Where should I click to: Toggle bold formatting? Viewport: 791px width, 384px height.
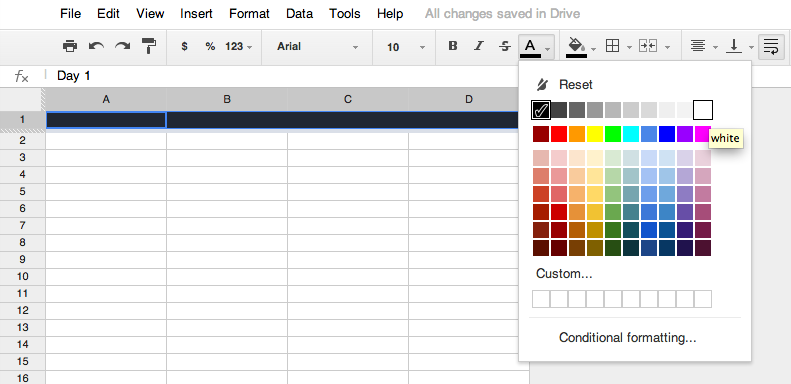pyautogui.click(x=453, y=46)
